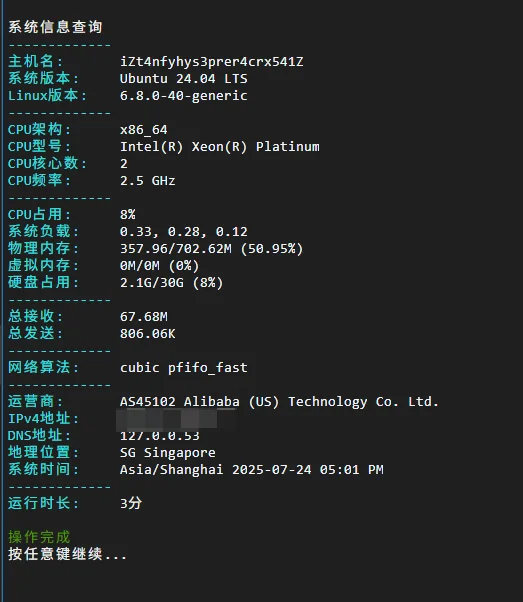Select cubic pfifo_fast algorithm text
This screenshot has height=602, width=523.
click(x=184, y=368)
